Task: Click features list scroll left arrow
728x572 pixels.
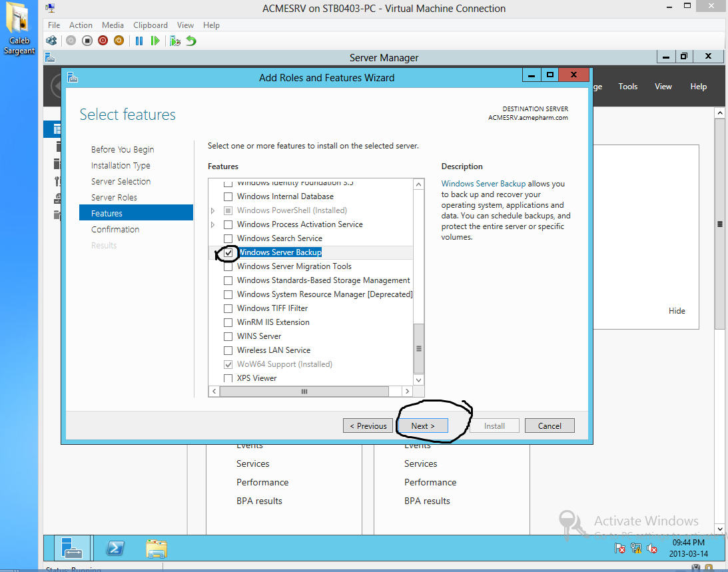Action: coord(214,392)
